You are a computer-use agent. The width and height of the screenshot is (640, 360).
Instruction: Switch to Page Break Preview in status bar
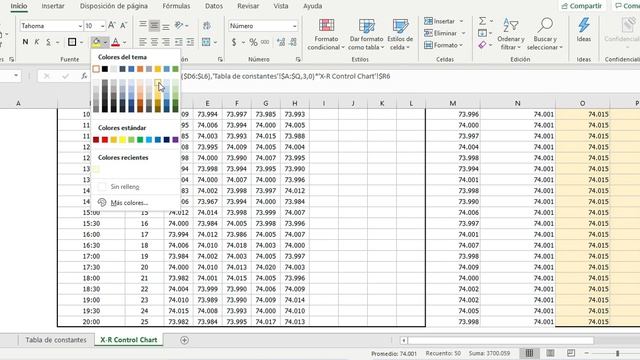571,353
